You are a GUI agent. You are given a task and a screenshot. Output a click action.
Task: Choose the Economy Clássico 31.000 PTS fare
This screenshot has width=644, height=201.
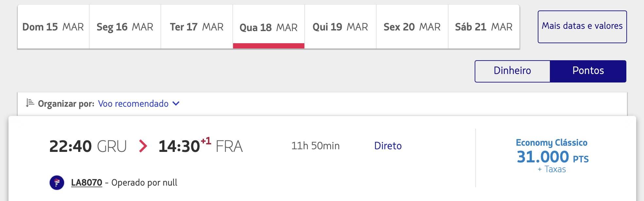(552, 156)
